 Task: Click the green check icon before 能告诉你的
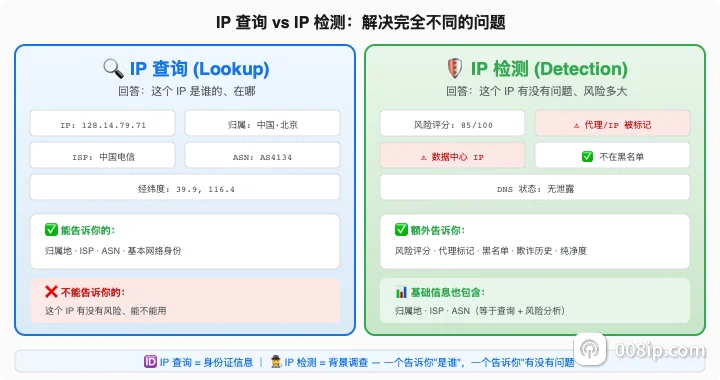point(51,229)
